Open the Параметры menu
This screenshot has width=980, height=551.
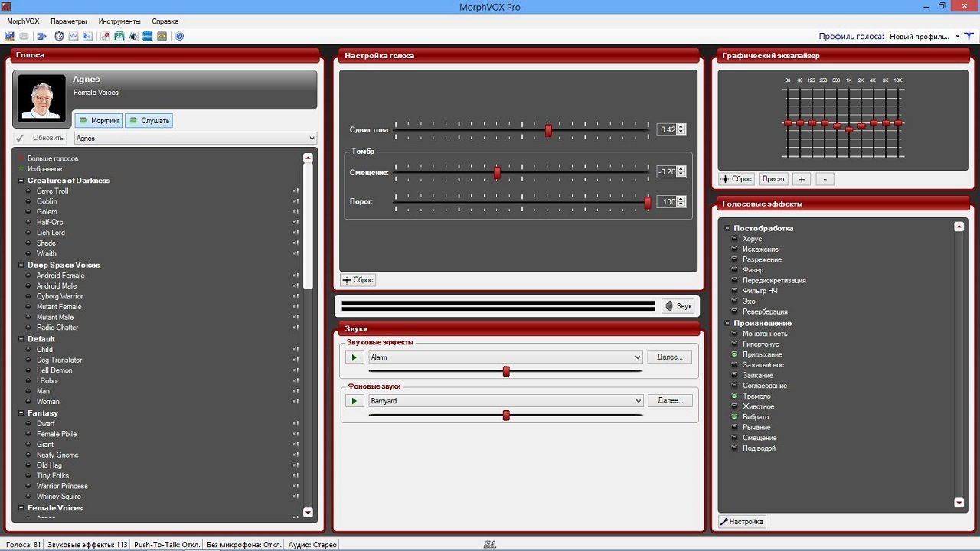(x=68, y=21)
